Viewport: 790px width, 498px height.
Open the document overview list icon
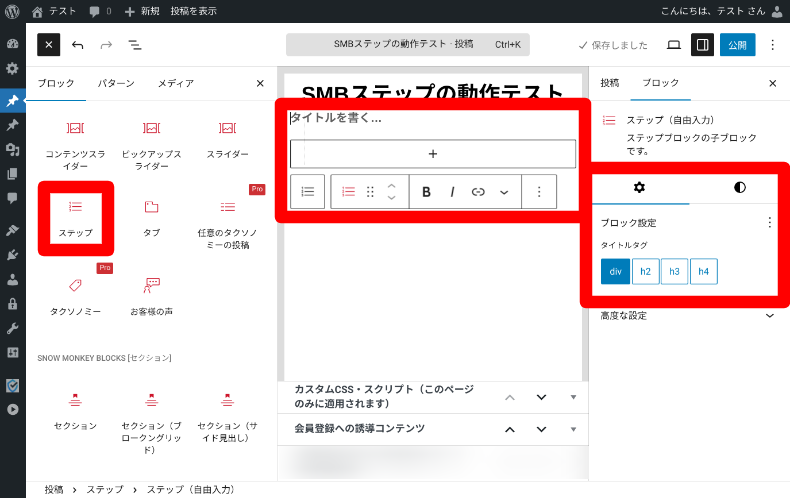point(134,45)
